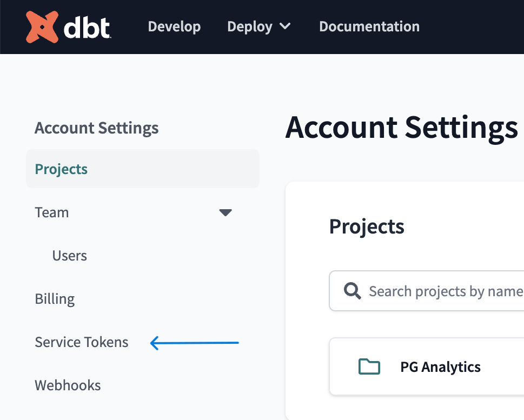Select Projects in the sidebar

click(x=61, y=169)
